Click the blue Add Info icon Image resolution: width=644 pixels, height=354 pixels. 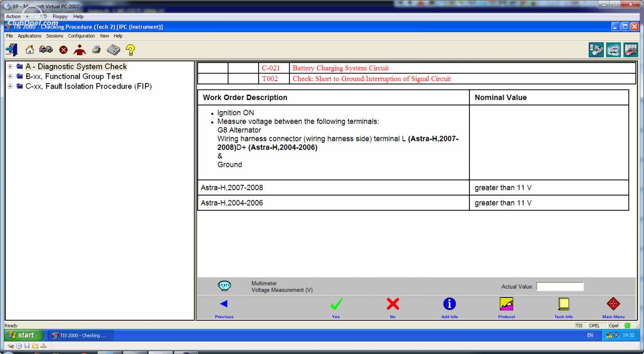tap(449, 304)
